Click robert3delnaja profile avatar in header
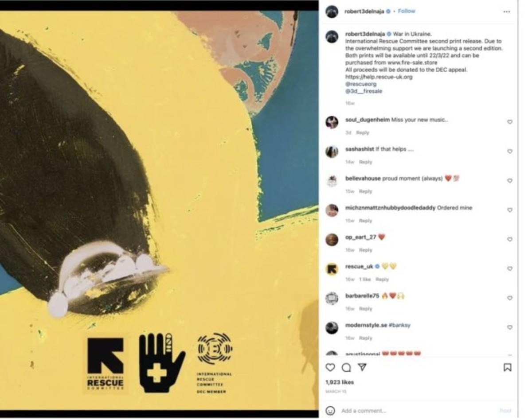This screenshot has height=420, width=532. point(332,12)
